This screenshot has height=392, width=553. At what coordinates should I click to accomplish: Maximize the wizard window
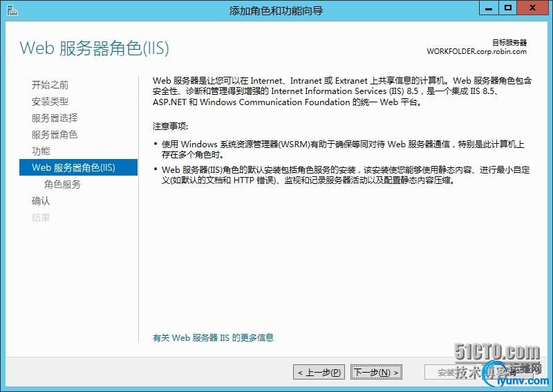[x=508, y=8]
